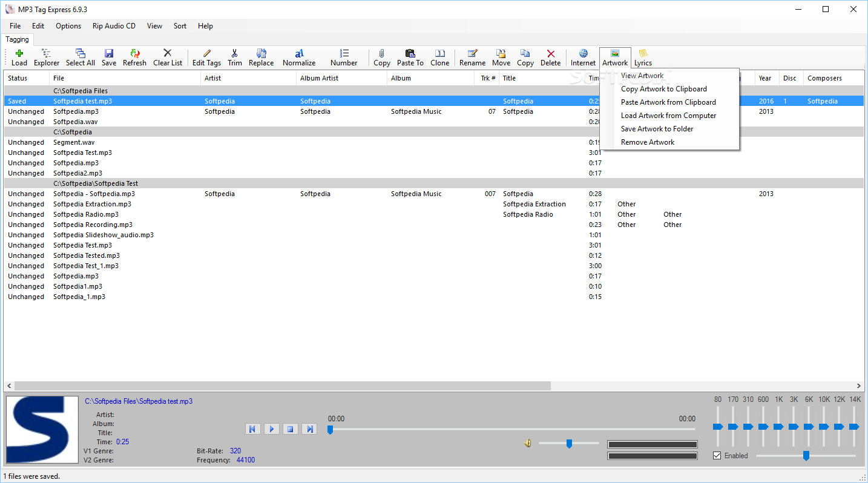Open the File menu

[x=15, y=26]
